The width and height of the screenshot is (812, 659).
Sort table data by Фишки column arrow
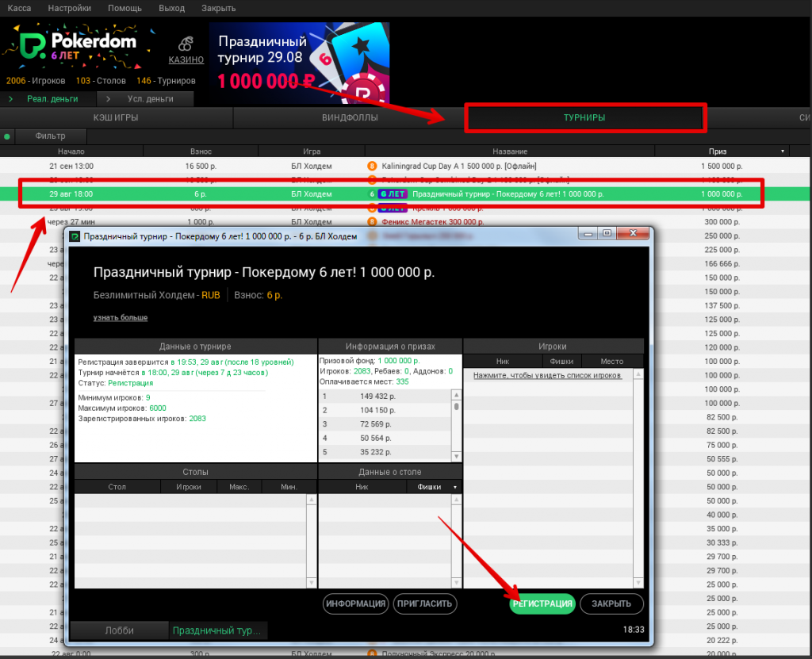click(x=455, y=487)
